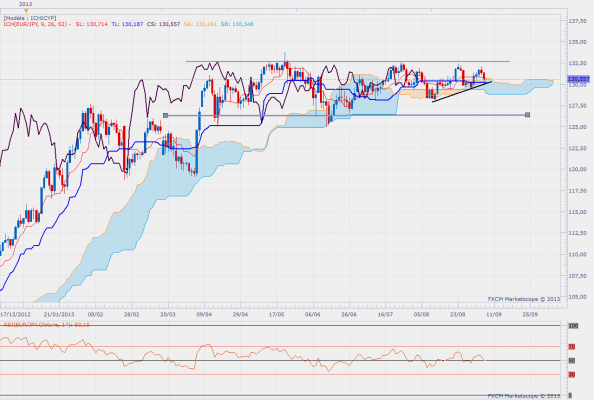This screenshot has height=400, width=594.
Task: Select the SB: 130,348 legend value
Action: click(x=237, y=24)
